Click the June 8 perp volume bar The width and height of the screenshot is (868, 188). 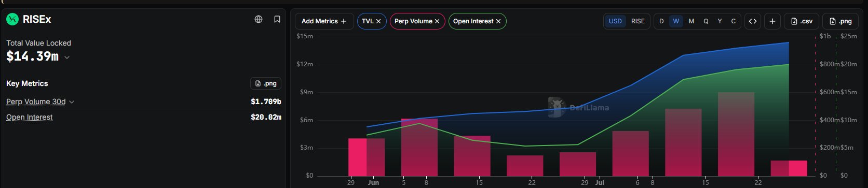(419, 147)
